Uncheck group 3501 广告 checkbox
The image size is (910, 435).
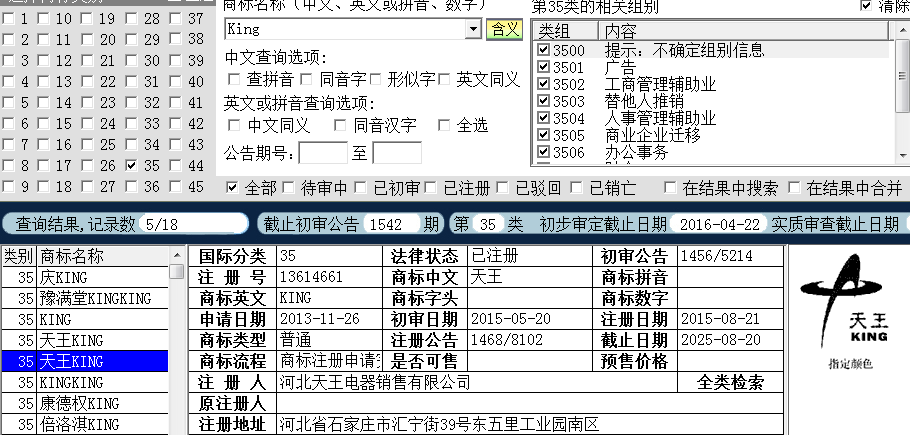tap(543, 67)
